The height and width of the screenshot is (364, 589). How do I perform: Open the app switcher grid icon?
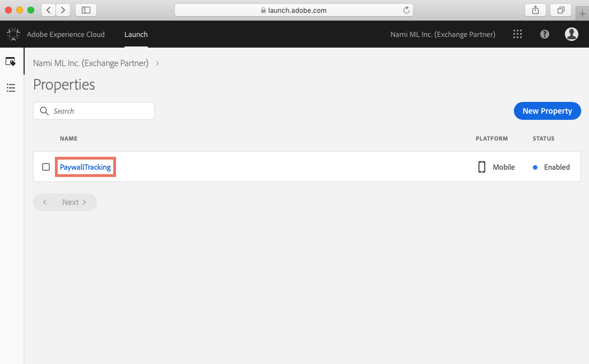[517, 34]
